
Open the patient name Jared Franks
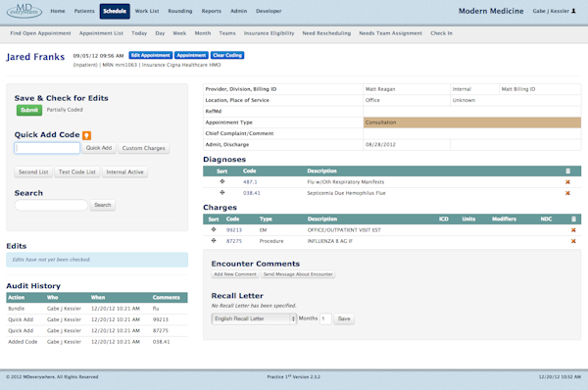tap(35, 57)
